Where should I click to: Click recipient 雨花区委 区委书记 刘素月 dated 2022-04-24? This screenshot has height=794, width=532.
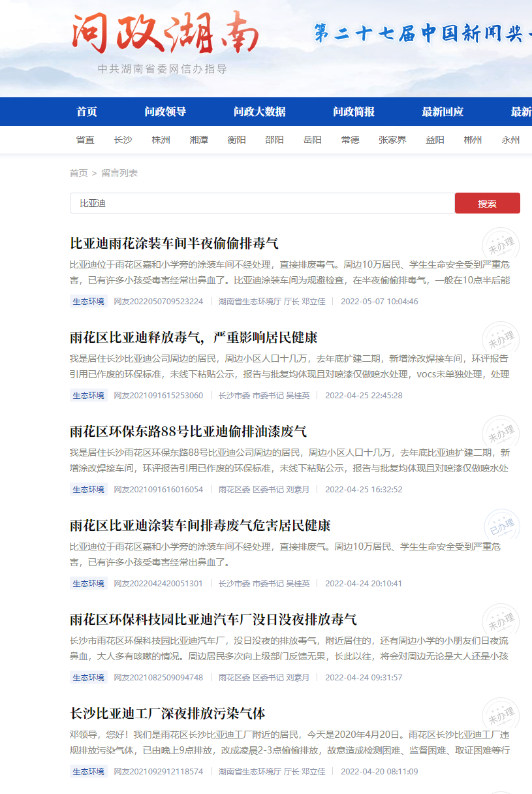pos(264,678)
